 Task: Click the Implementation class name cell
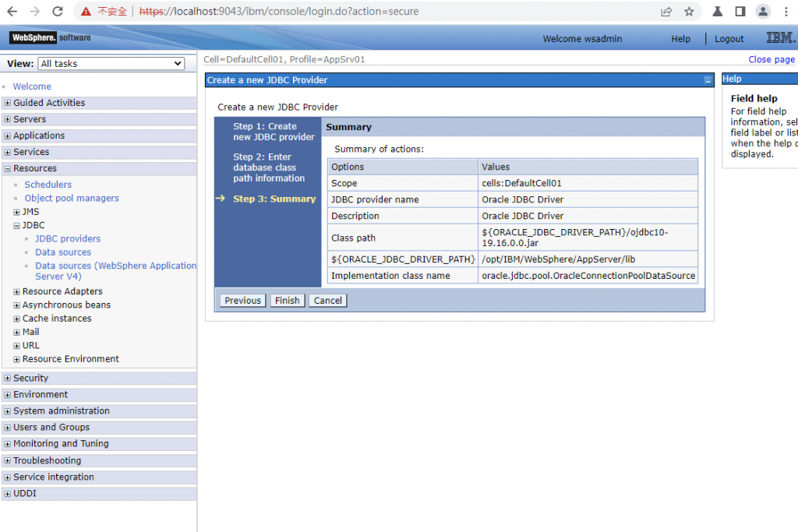coord(403,276)
